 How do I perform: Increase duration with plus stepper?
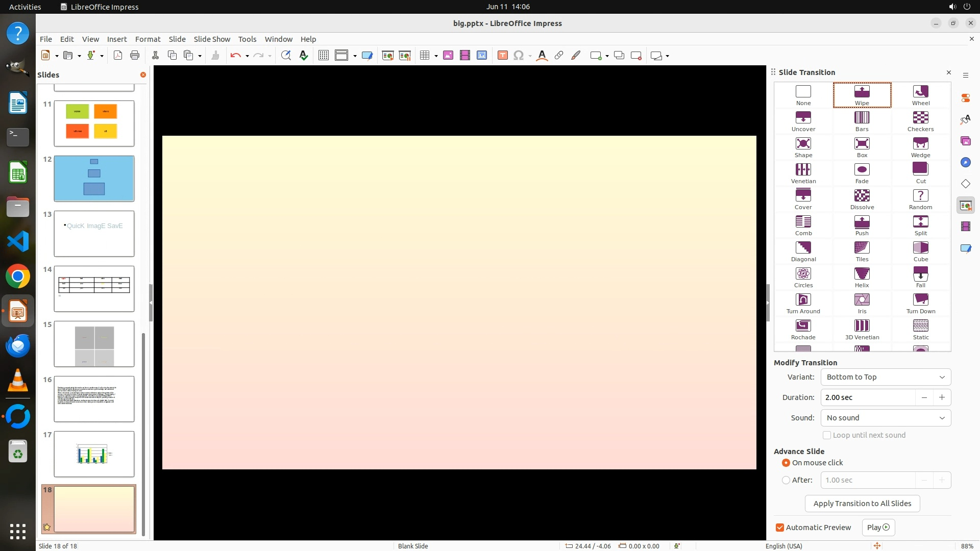click(x=942, y=397)
